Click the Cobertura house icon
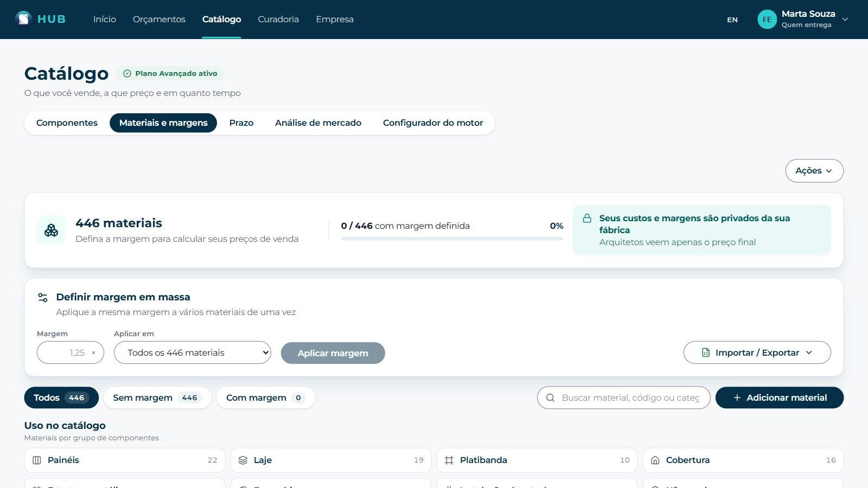The image size is (868, 488). tap(655, 460)
